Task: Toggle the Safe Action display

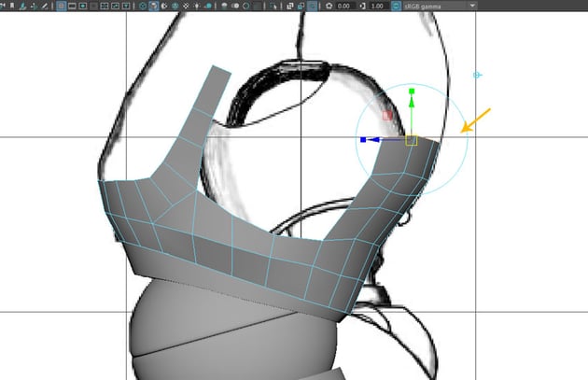Action: coord(116,6)
